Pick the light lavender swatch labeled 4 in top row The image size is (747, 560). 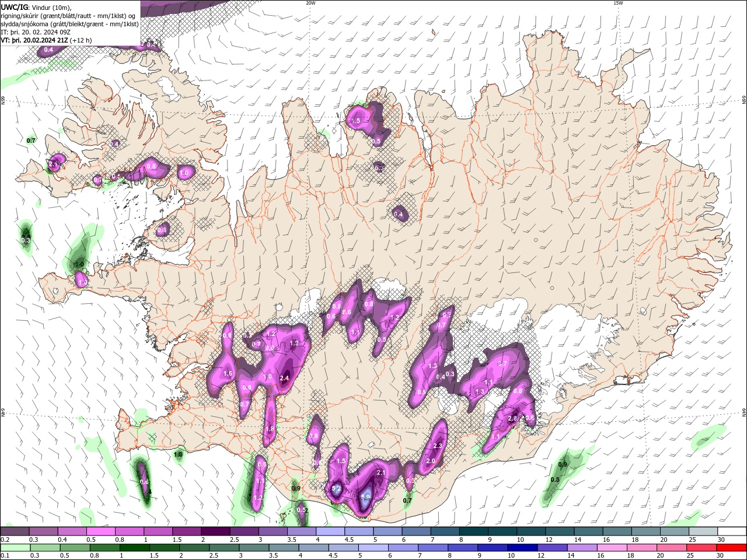click(x=329, y=531)
